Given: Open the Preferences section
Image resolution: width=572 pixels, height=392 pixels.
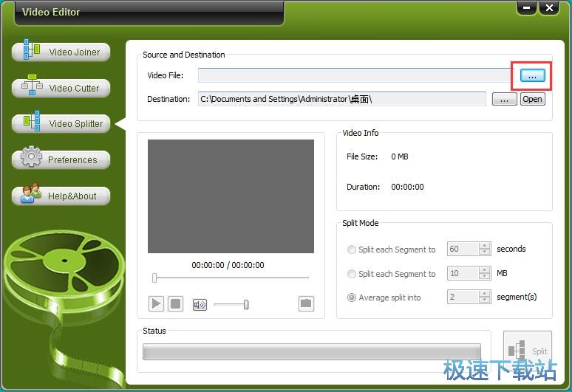Looking at the screenshot, I should pyautogui.click(x=61, y=159).
